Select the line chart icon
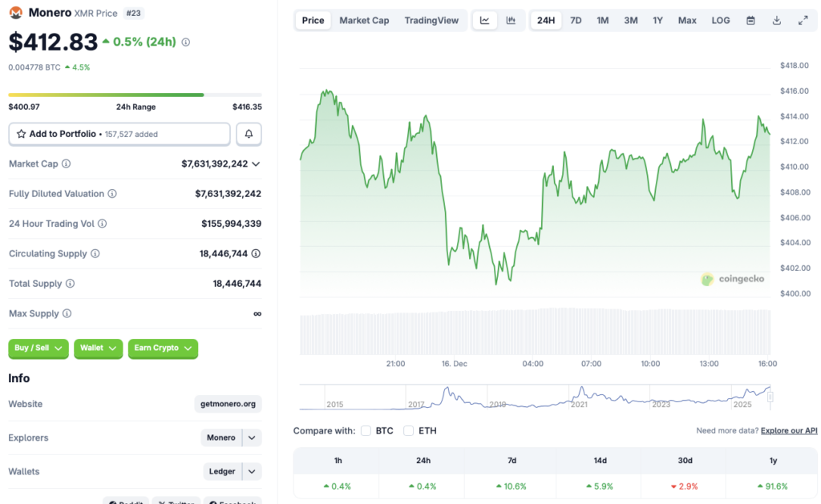 (484, 19)
